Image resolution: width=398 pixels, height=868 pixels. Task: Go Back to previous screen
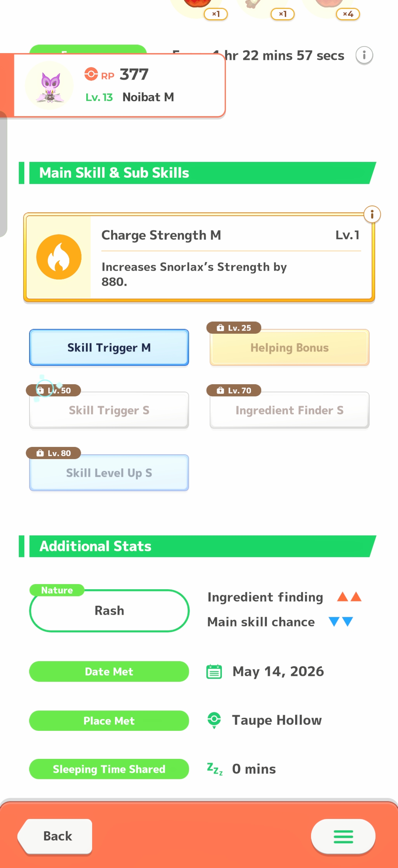(x=55, y=836)
